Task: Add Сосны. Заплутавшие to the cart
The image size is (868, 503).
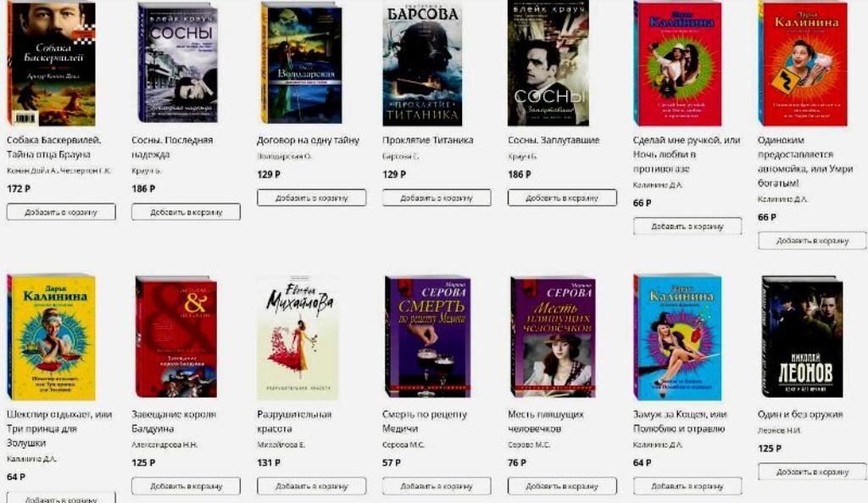Action: point(562,198)
